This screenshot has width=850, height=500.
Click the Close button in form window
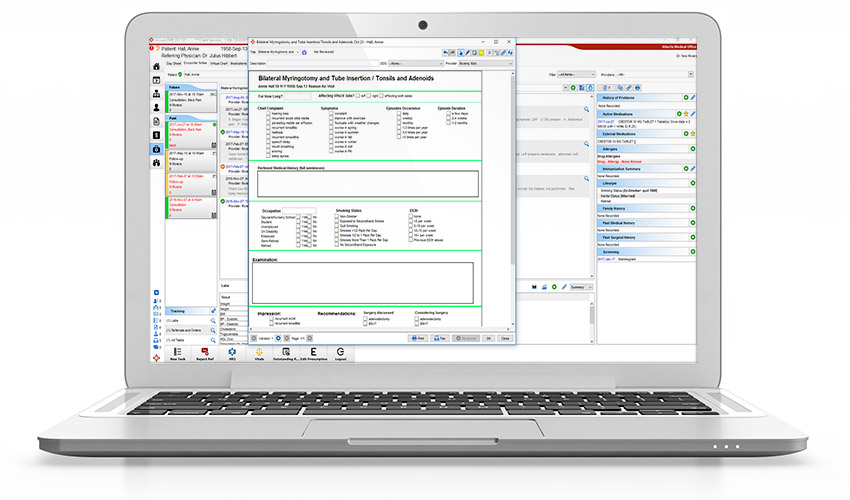click(x=505, y=338)
